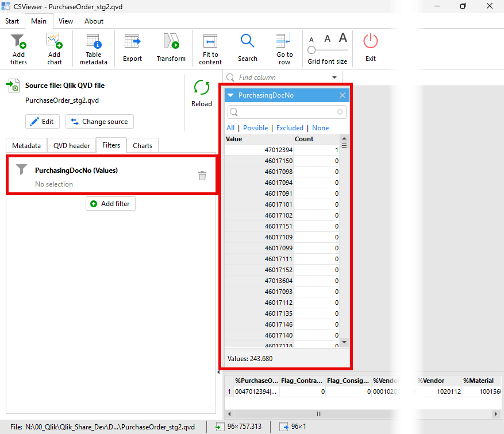Image resolution: width=504 pixels, height=434 pixels.
Task: Click the Add filters toolbar icon
Action: tap(18, 42)
